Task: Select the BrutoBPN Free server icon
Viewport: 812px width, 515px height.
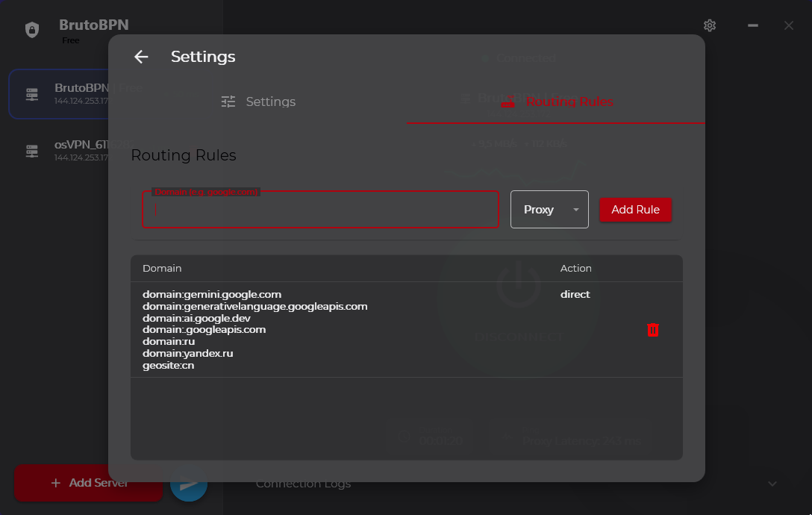Action: coord(32,94)
